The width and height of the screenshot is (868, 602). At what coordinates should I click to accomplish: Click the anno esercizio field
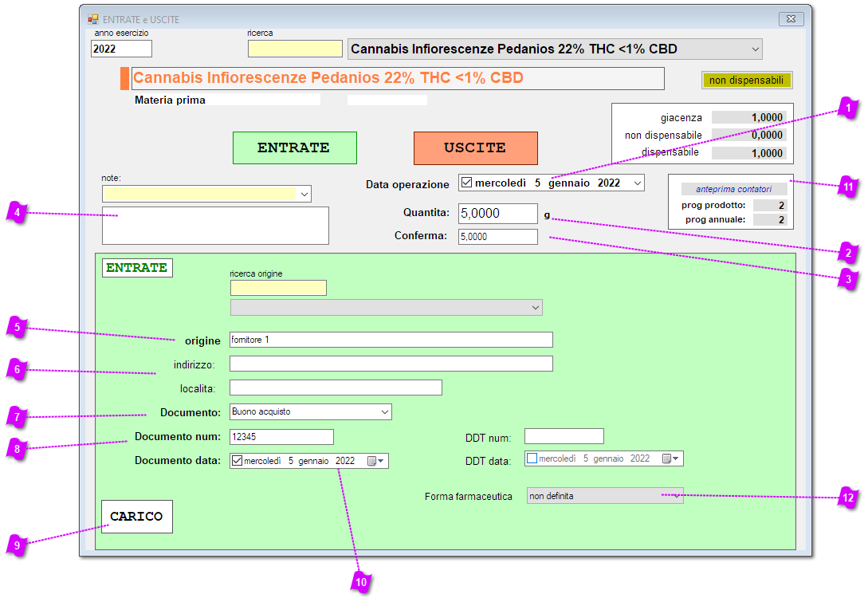point(121,49)
